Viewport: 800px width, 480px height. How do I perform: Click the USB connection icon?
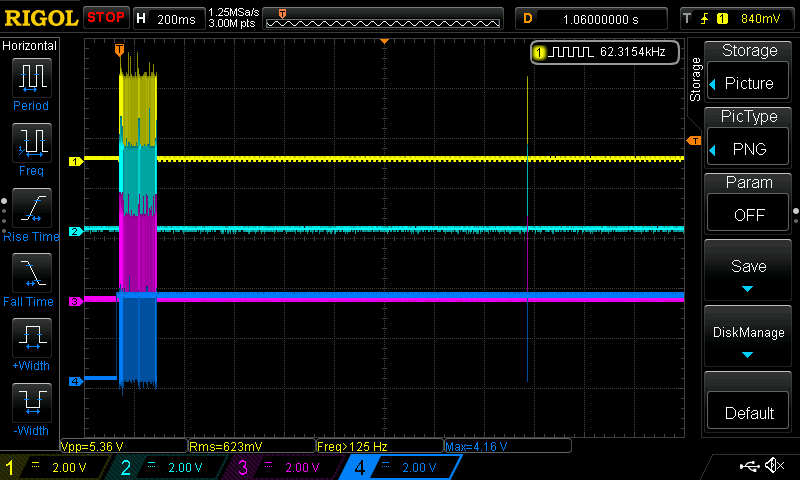[749, 466]
